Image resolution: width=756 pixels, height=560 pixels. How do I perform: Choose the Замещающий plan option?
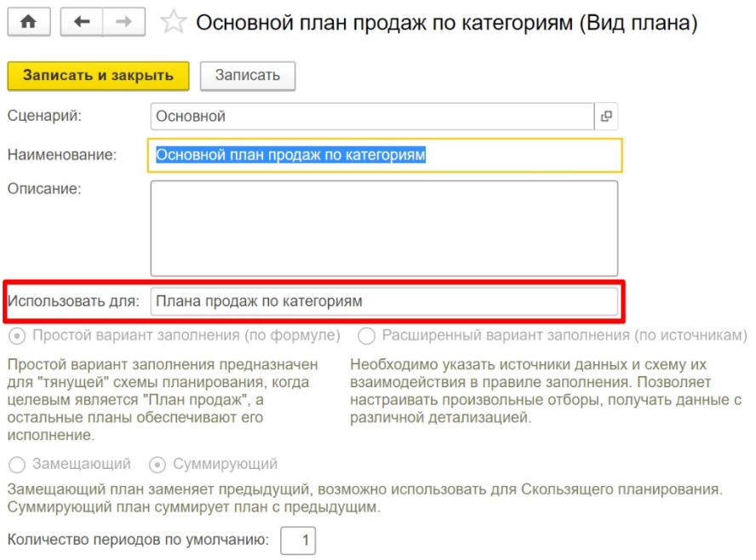[x=16, y=465]
